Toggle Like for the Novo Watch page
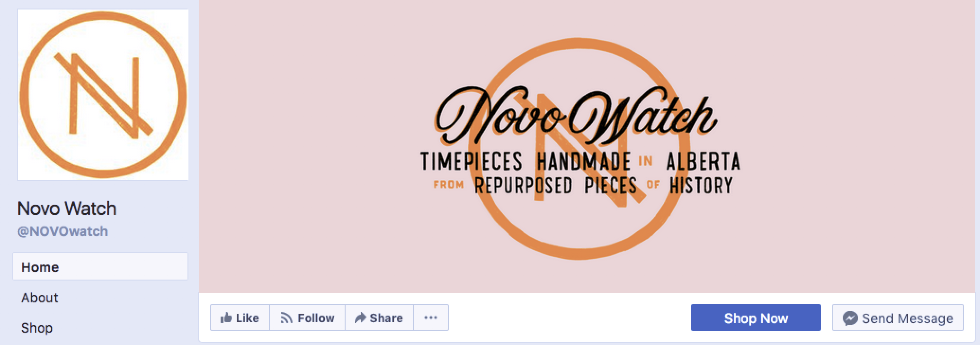This screenshot has width=980, height=345. 240,318
